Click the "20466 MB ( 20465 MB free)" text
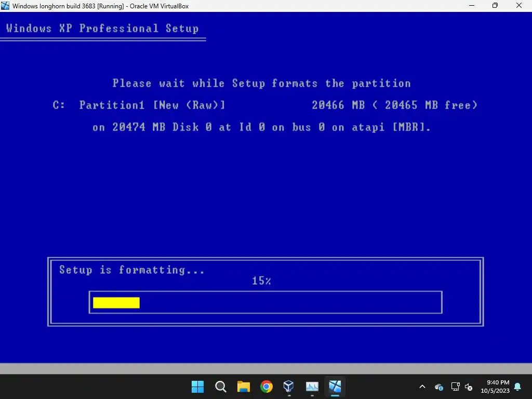This screenshot has width=532, height=399. pyautogui.click(x=395, y=105)
